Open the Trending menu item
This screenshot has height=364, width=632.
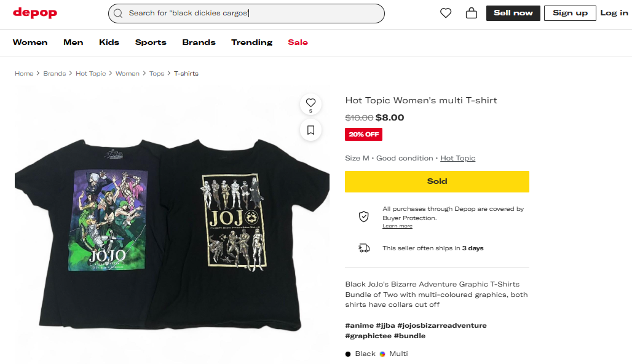tap(251, 42)
